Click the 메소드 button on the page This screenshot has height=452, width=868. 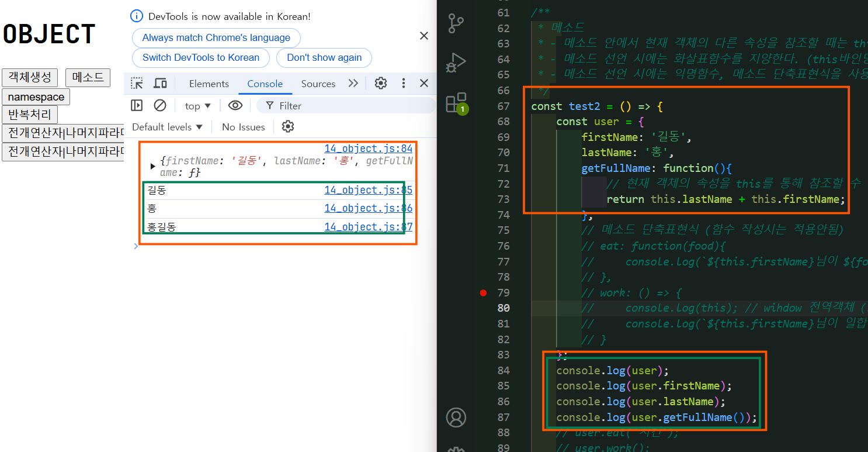(x=88, y=77)
